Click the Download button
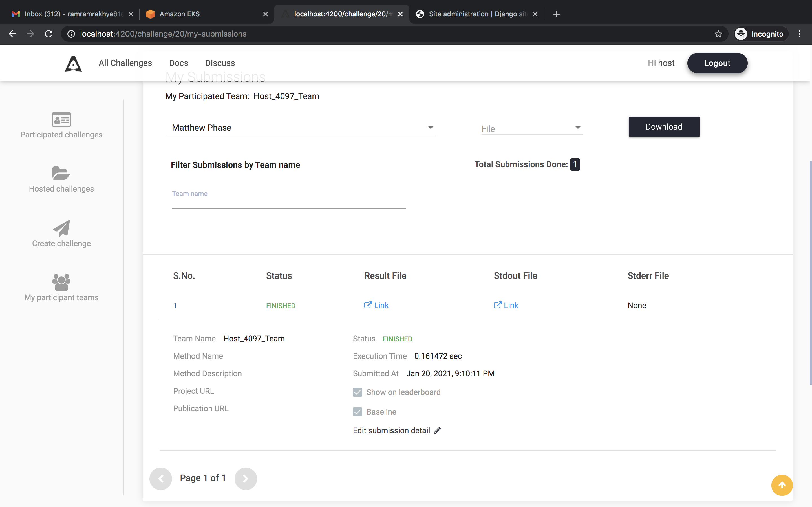The image size is (812, 507). click(664, 127)
